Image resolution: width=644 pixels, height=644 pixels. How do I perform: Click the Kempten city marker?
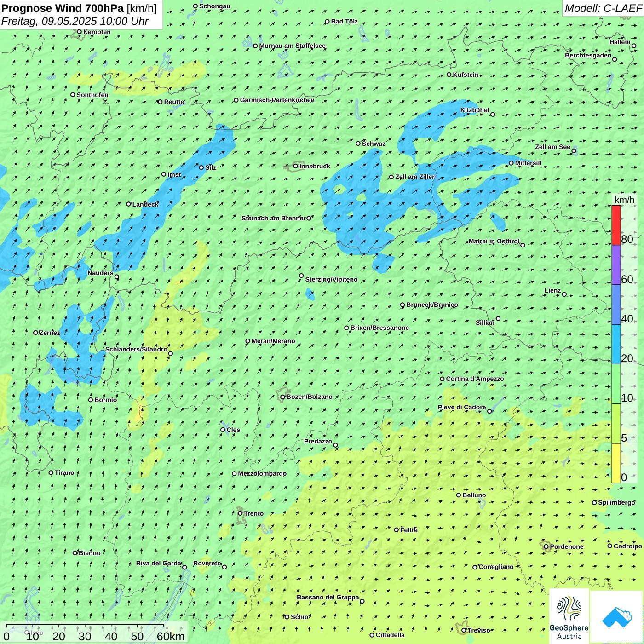tap(79, 32)
